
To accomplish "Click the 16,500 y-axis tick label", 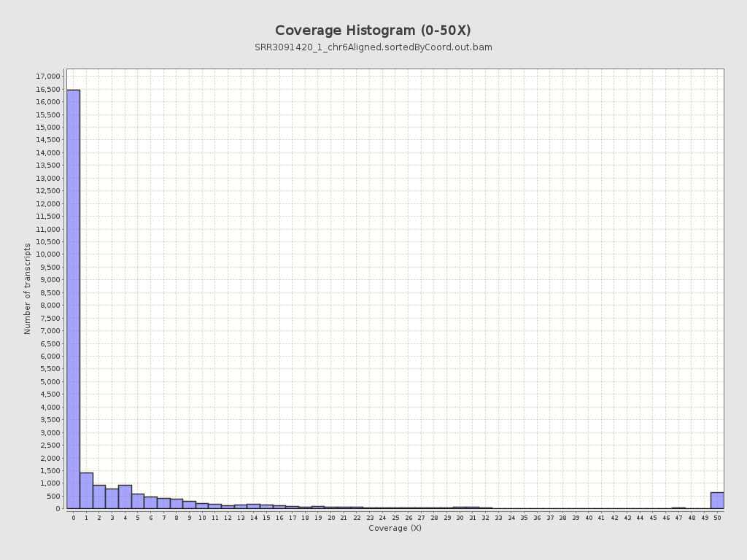I will [x=47, y=89].
